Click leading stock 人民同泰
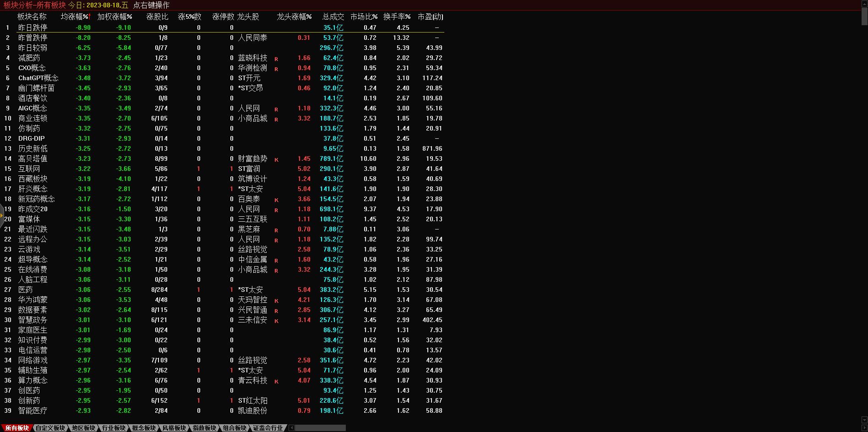868x432 pixels. coord(252,38)
